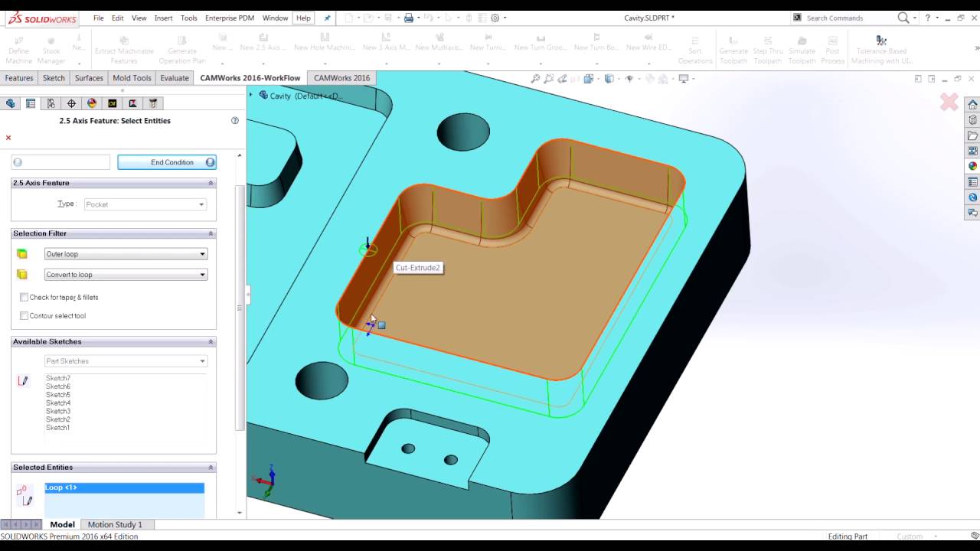
Task: Open the View Settings monitor icon
Action: click(x=684, y=78)
